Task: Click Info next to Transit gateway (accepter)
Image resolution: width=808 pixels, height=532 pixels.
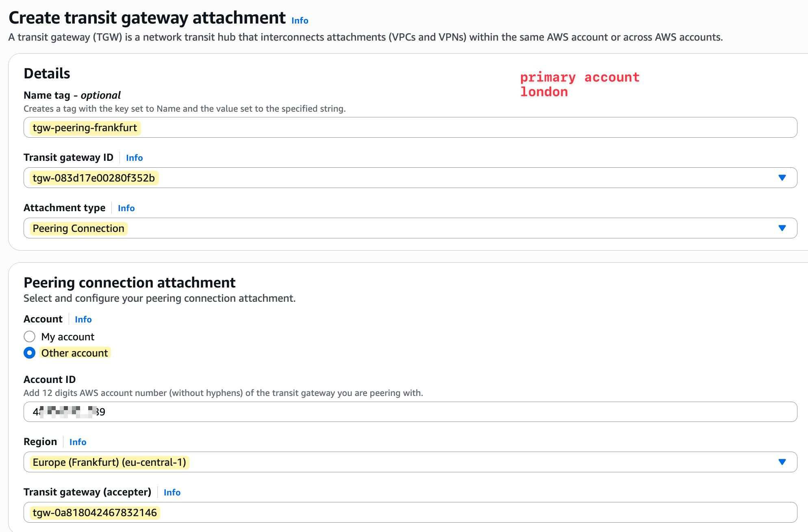Action: click(172, 492)
